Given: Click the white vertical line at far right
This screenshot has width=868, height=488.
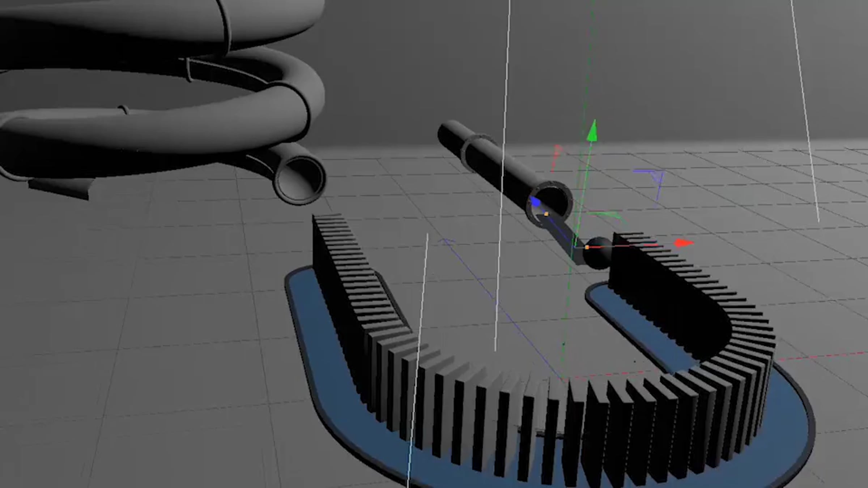Looking at the screenshot, I should click(805, 108).
